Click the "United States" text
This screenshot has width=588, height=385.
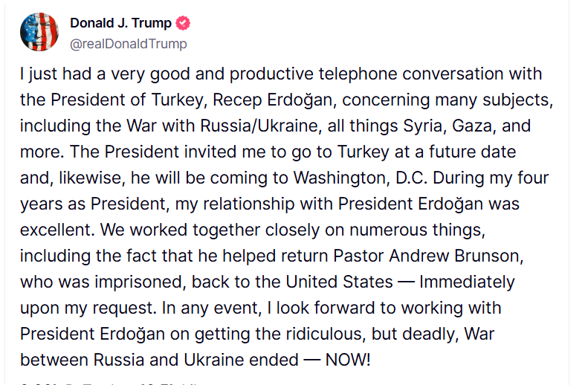coord(340,282)
